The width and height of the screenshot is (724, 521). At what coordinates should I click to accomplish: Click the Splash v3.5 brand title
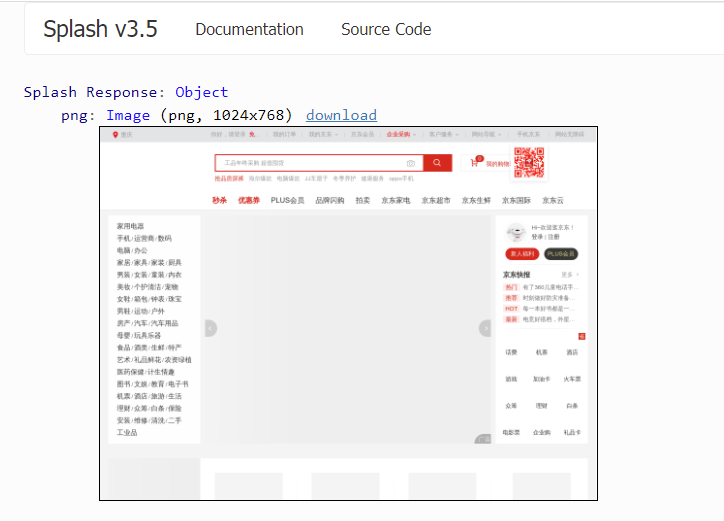pyautogui.click(x=100, y=29)
